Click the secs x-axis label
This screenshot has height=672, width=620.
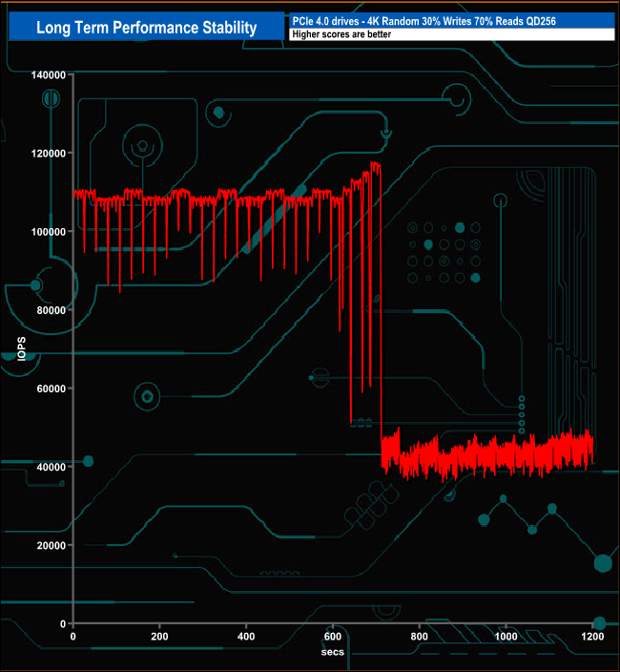[x=332, y=652]
